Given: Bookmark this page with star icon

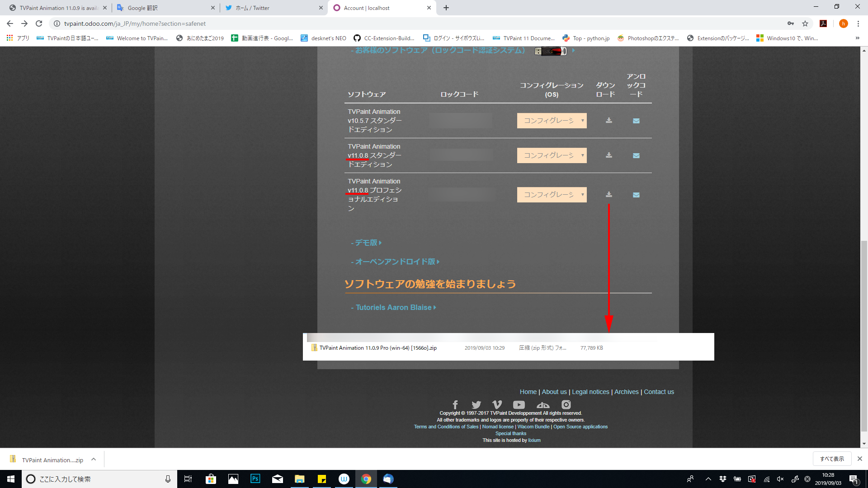Looking at the screenshot, I should click(x=805, y=23).
